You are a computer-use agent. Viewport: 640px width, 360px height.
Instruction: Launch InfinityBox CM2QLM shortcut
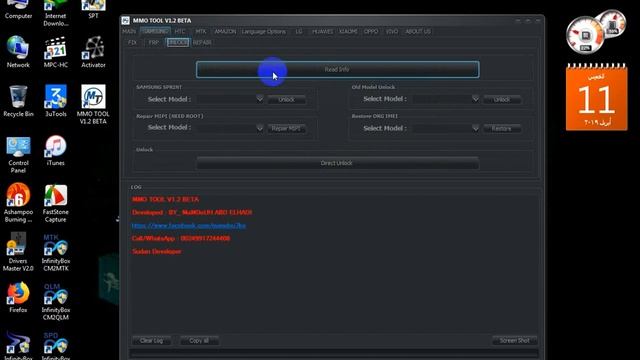click(56, 302)
